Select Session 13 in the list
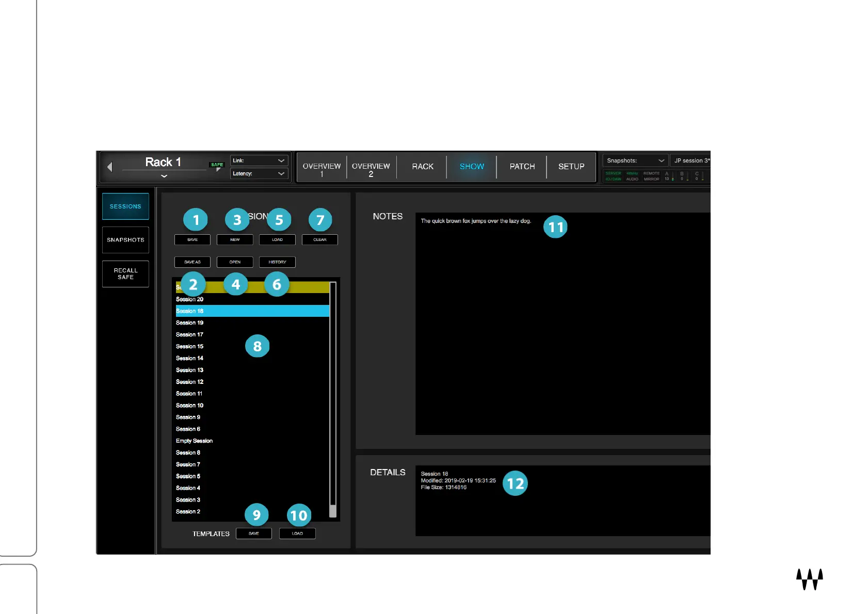Image resolution: width=868 pixels, height=614 pixels. click(x=252, y=370)
